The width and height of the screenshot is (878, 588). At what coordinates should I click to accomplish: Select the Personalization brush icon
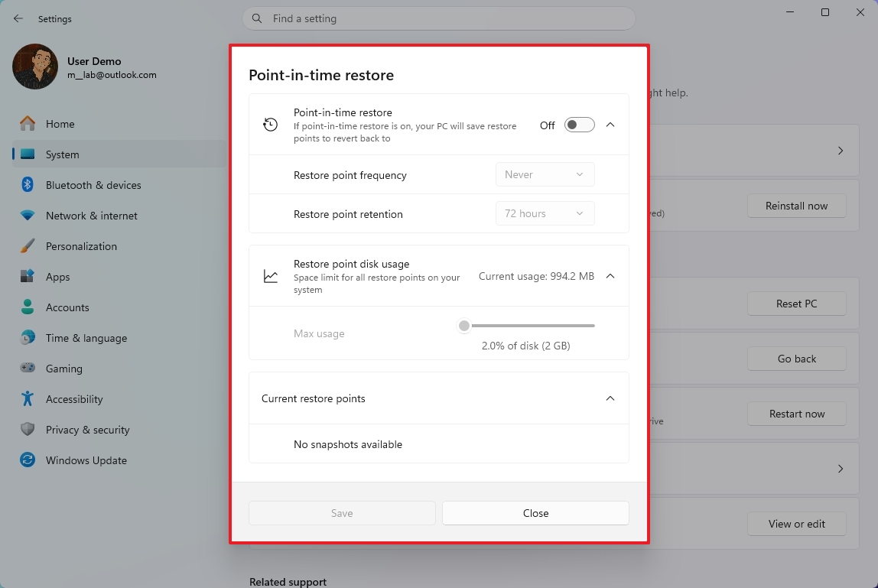click(x=27, y=245)
